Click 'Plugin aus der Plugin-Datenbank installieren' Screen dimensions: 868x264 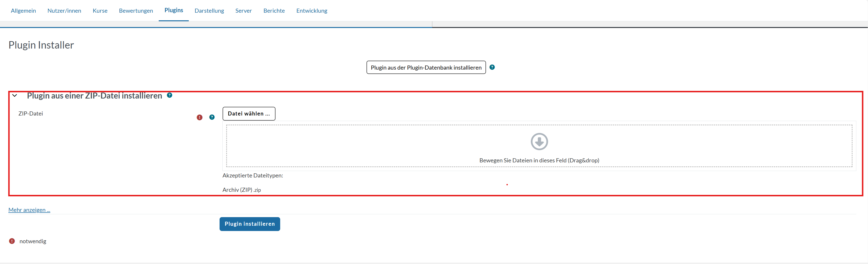(426, 67)
